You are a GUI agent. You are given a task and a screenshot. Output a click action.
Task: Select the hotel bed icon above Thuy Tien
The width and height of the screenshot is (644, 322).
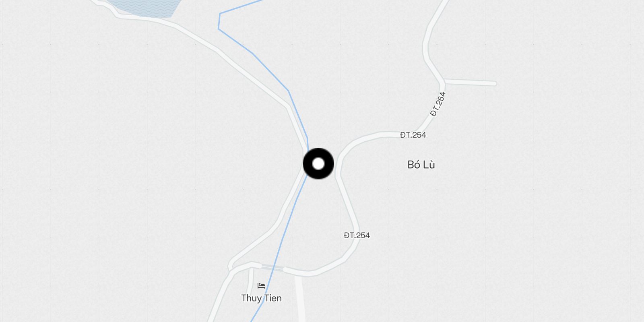[x=261, y=286]
